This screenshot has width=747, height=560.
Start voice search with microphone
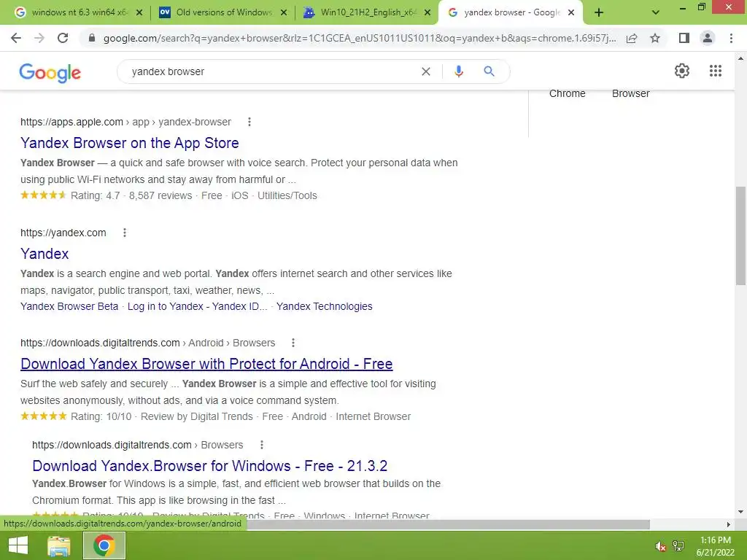coord(458,71)
